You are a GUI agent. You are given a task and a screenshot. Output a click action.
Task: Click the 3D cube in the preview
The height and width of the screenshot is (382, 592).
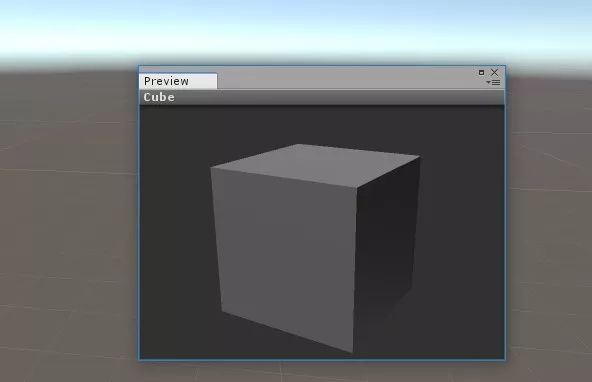pyautogui.click(x=315, y=248)
